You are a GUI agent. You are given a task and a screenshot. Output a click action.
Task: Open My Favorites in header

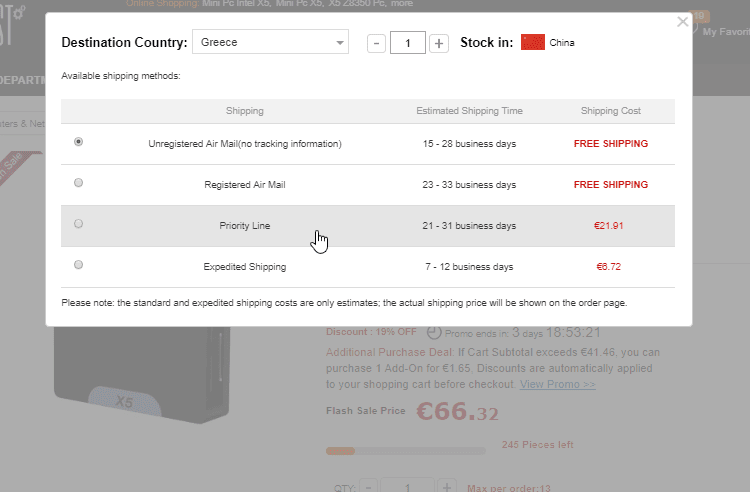click(x=725, y=32)
